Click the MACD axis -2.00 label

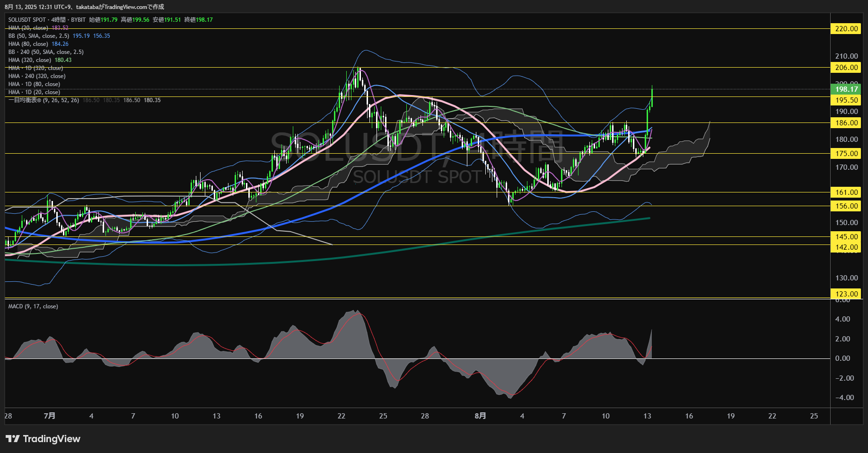[x=844, y=378]
